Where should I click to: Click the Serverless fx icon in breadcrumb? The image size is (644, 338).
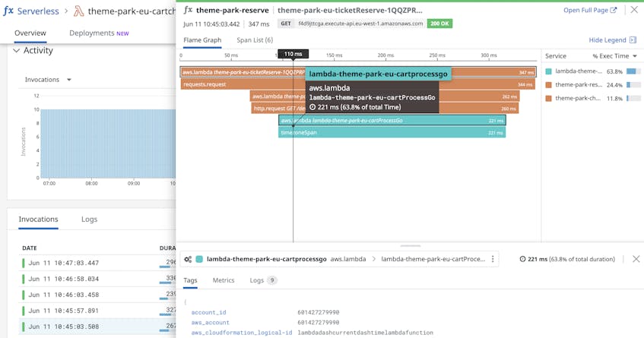coord(8,11)
